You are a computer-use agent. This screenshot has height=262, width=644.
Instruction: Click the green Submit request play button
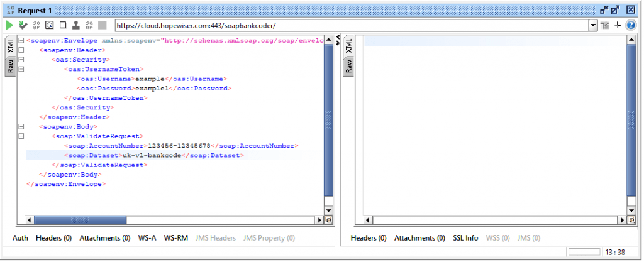coord(9,25)
